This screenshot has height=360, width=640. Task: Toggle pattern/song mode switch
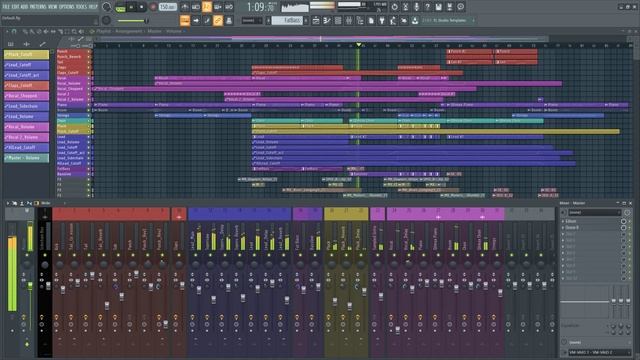click(120, 7)
